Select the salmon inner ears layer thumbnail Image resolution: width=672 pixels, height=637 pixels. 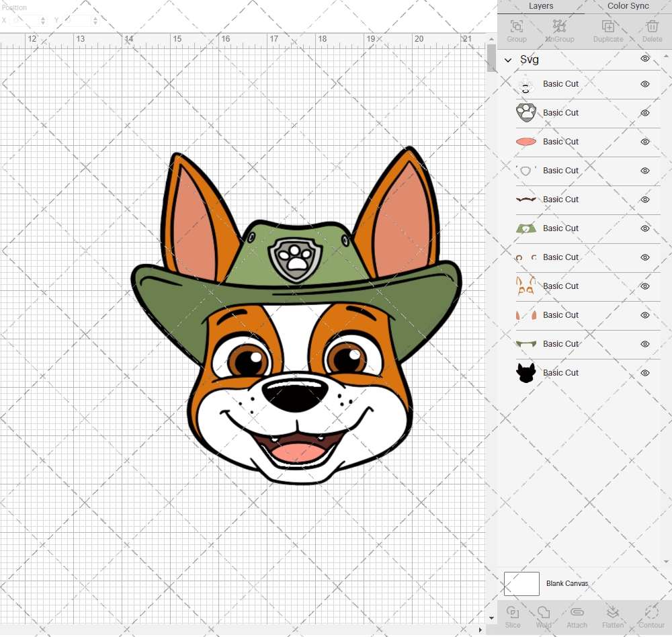click(526, 315)
